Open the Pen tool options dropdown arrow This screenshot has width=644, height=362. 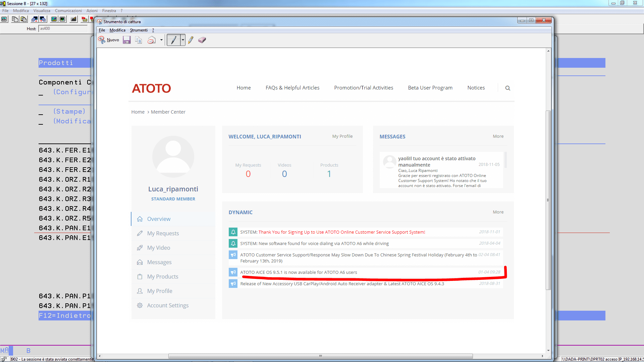pyautogui.click(x=183, y=40)
